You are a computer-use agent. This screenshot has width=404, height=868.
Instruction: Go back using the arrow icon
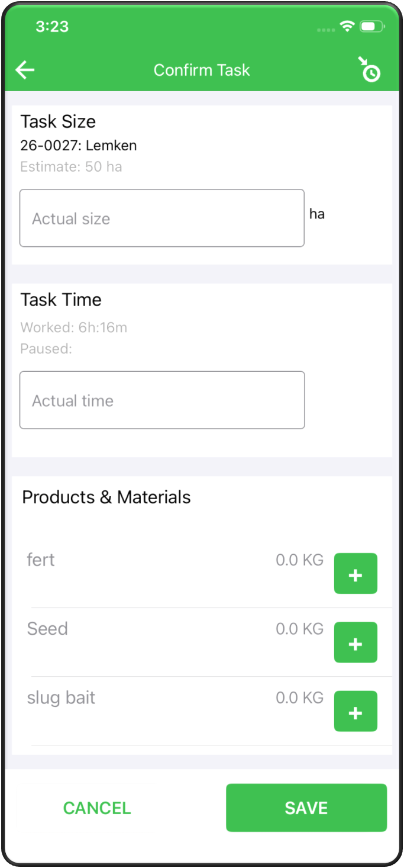[x=25, y=70]
